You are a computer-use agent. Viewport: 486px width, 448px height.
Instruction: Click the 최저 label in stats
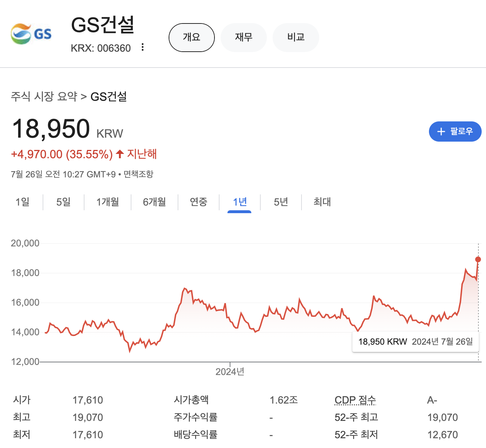point(22,435)
